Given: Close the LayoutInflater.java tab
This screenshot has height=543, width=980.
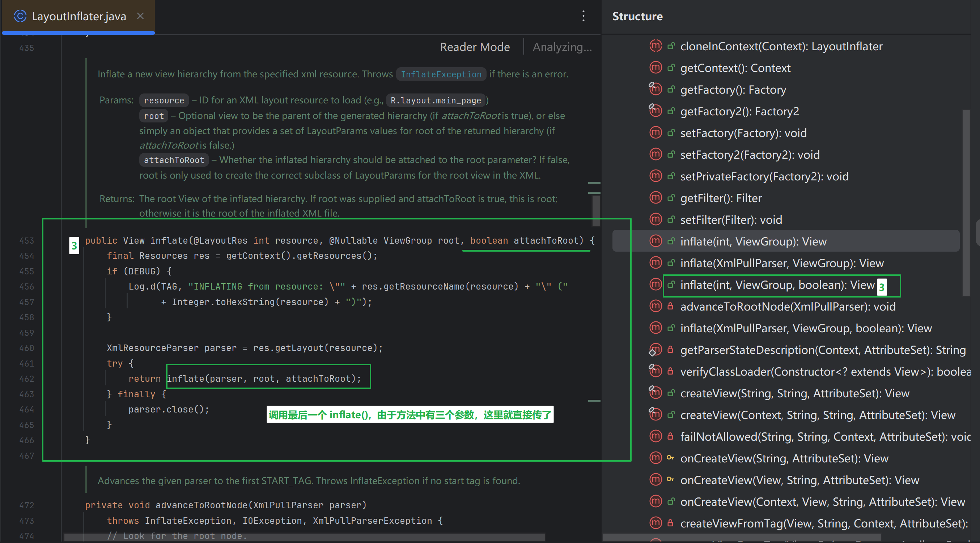Looking at the screenshot, I should (140, 16).
